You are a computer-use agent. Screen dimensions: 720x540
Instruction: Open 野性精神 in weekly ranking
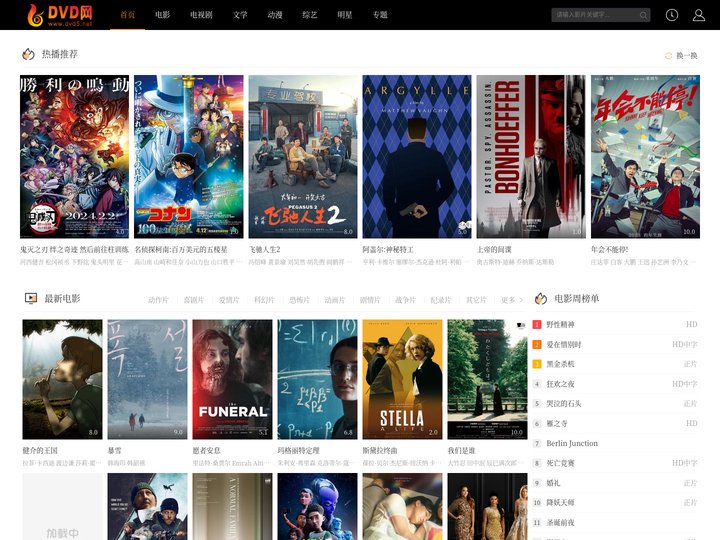(560, 324)
